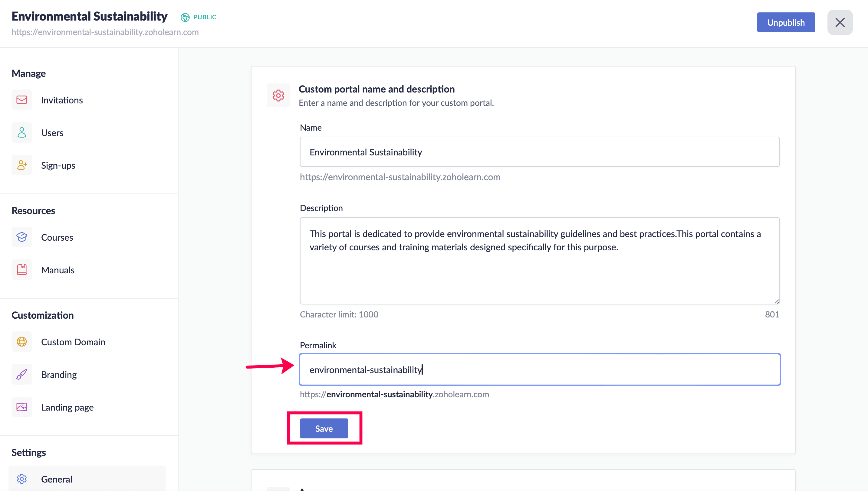
Task: Click the Courses graduation cap icon
Action: point(21,237)
